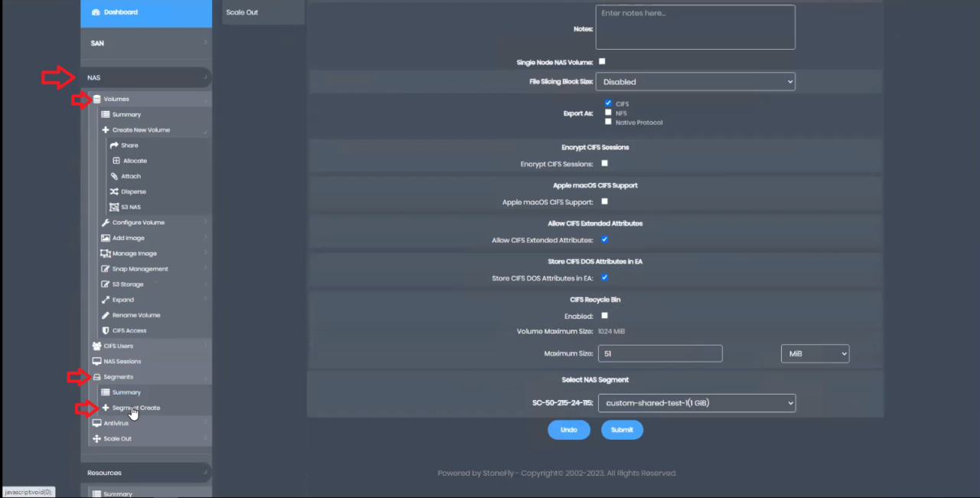Click the Submit button

coord(622,430)
